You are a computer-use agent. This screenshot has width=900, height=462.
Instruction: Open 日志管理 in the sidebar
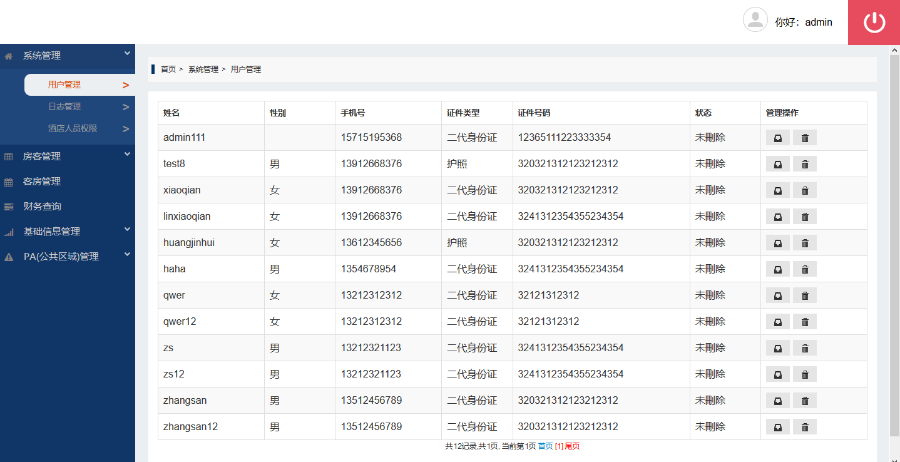click(64, 106)
